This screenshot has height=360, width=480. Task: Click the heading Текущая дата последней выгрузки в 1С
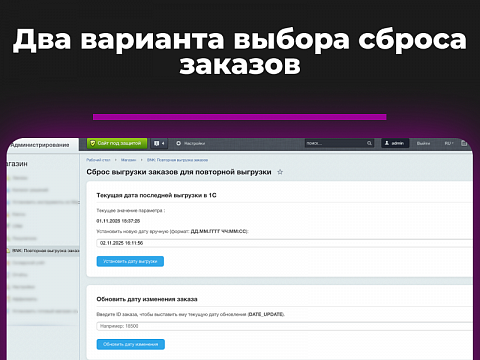156,195
